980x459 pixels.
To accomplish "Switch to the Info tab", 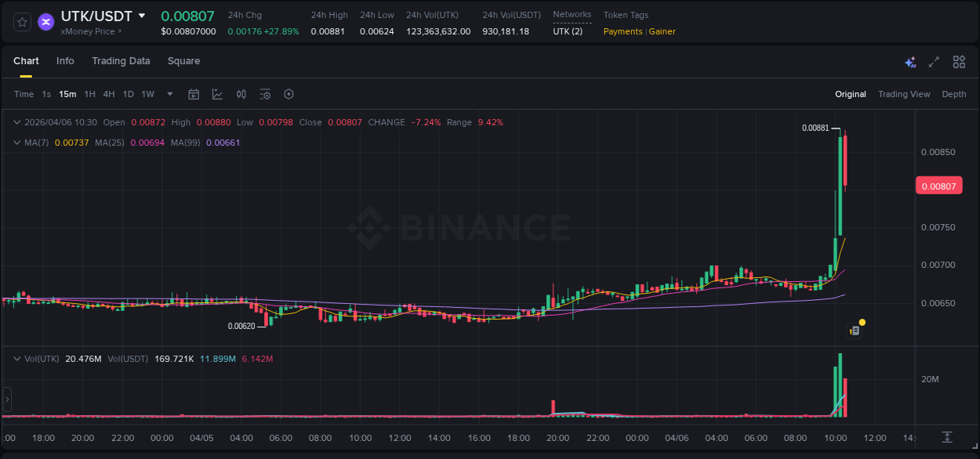I will click(x=65, y=61).
